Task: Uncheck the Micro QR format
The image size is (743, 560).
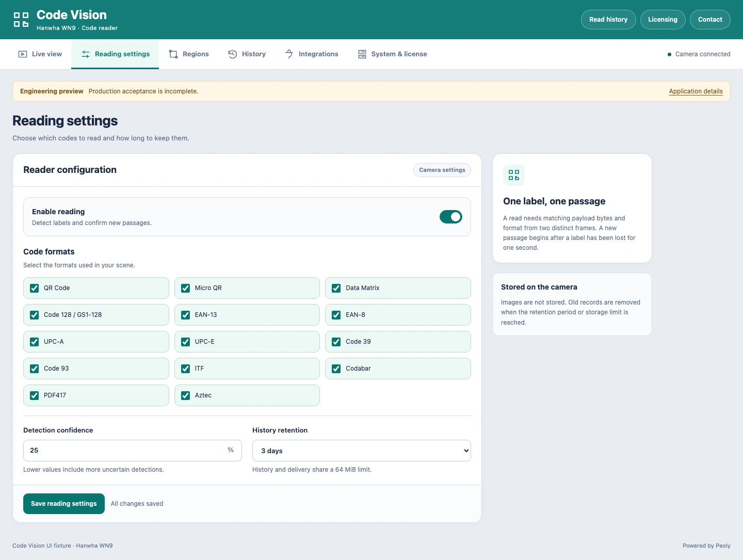Action: (x=186, y=288)
